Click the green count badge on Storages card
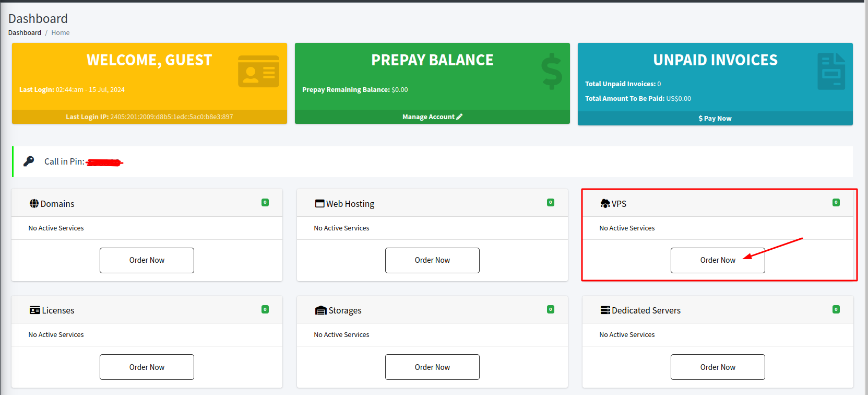Image resolution: width=868 pixels, height=395 pixels. (551, 309)
